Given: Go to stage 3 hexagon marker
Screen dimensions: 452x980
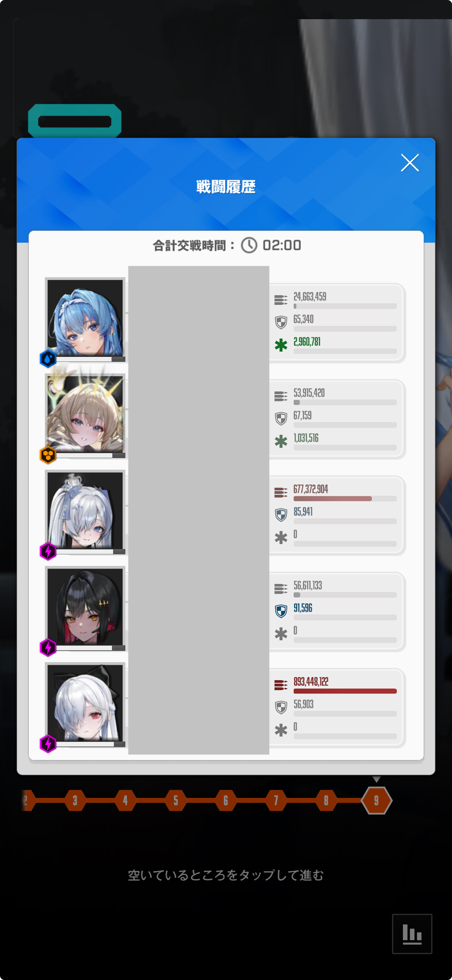Looking at the screenshot, I should (x=75, y=801).
